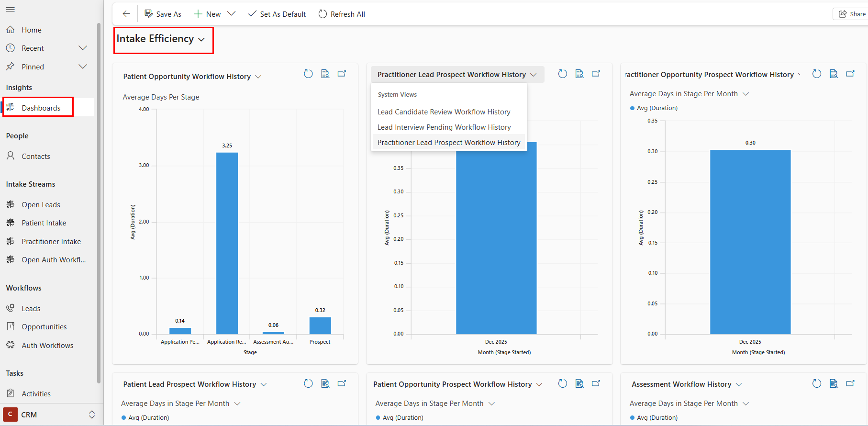Viewport: 868px width, 426px height.
Task: Expand the Recent section in sidebar
Action: [x=83, y=48]
